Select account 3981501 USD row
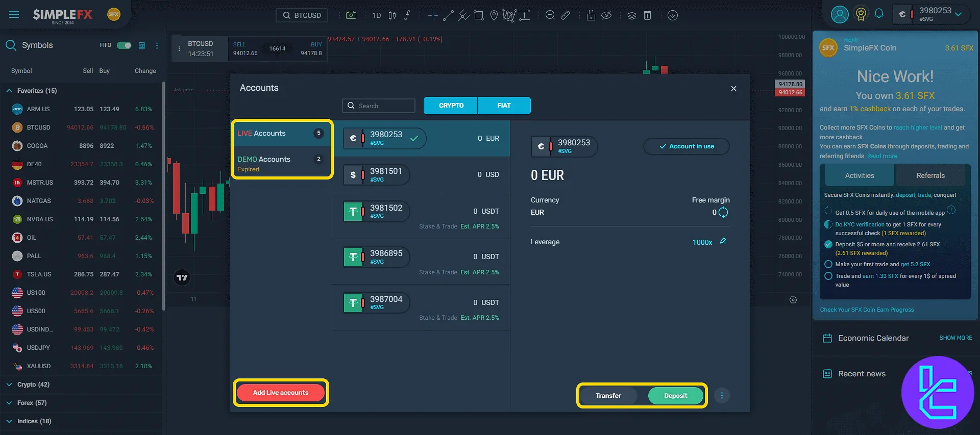The height and width of the screenshot is (435, 980). [x=421, y=175]
